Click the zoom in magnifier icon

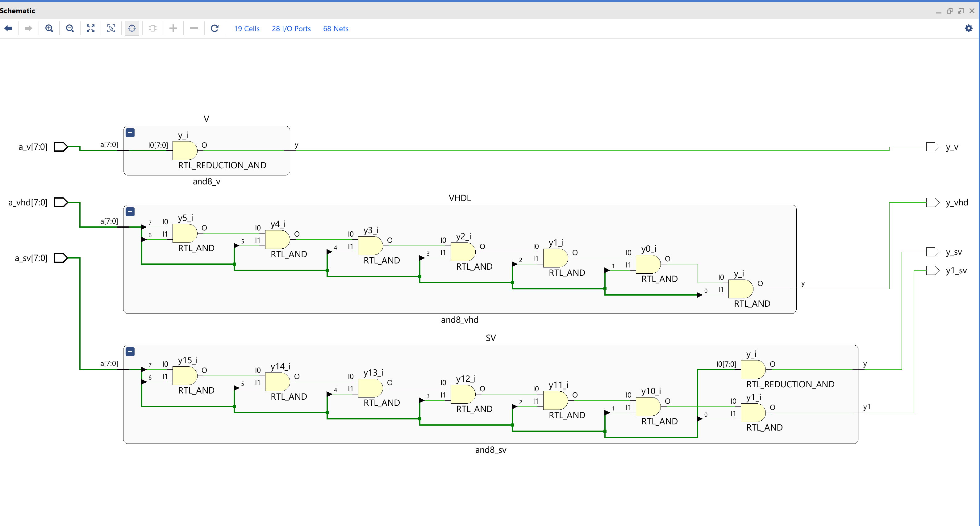(x=49, y=28)
